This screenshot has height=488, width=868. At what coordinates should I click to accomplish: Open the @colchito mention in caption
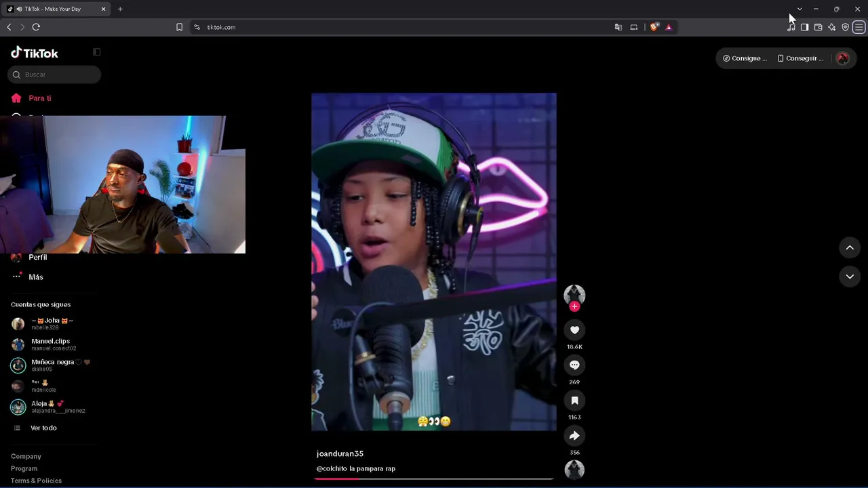click(332, 469)
